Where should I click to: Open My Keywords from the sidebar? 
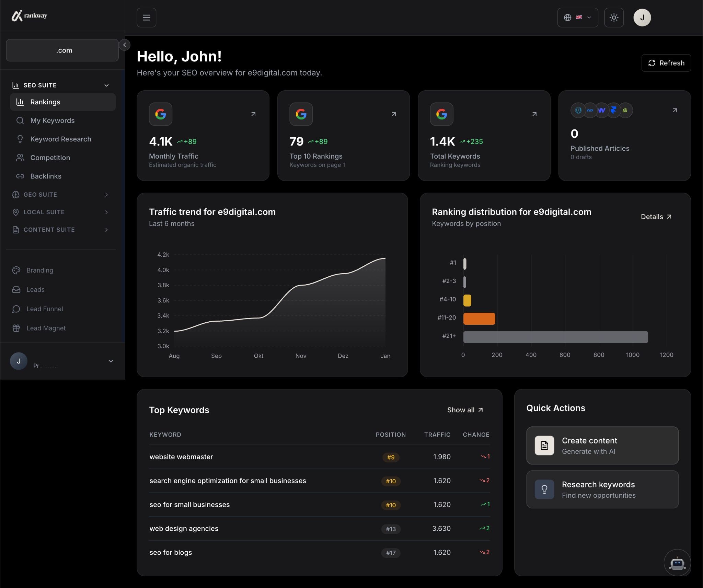click(52, 120)
